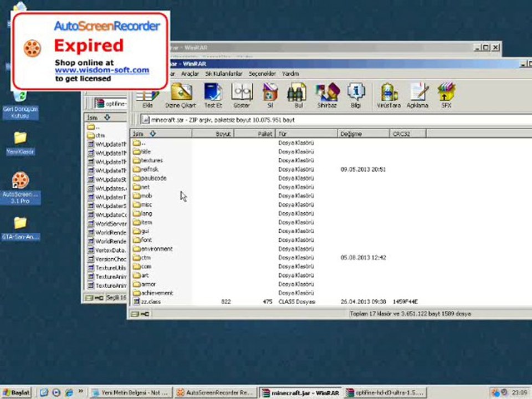Click the SFX toolbar icon
532x399 pixels.
coord(446,96)
